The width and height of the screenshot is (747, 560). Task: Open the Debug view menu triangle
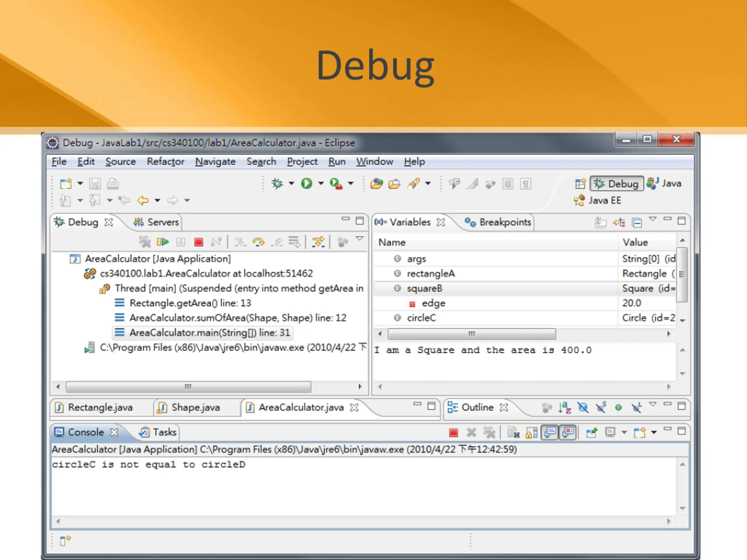click(x=360, y=238)
